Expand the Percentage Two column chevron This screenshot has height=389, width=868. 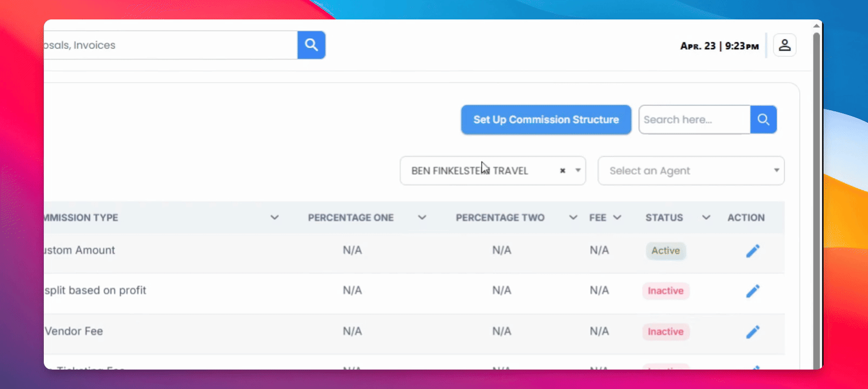(x=573, y=217)
